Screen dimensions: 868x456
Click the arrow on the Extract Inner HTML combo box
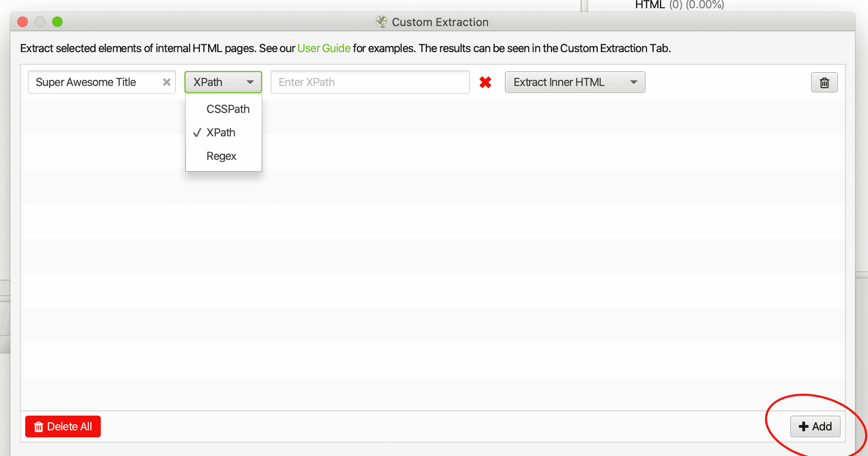click(x=635, y=82)
